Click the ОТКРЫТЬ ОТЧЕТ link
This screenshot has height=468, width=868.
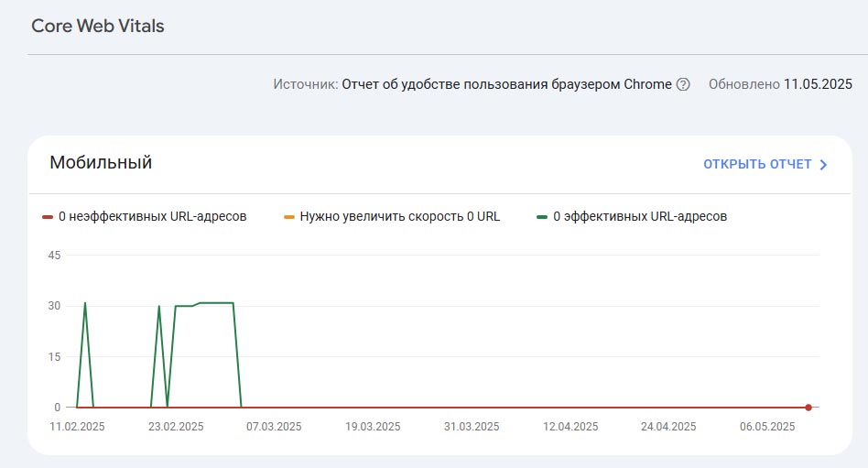point(757,165)
